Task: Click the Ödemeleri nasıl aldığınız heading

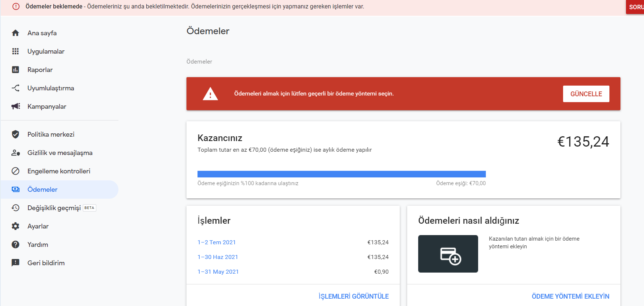Action: tap(469, 221)
